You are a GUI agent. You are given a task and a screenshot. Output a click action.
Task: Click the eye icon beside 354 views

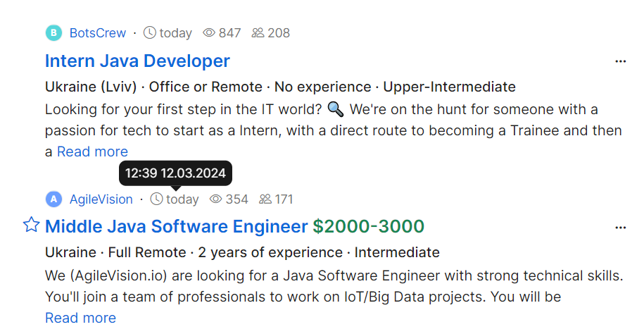coord(216,199)
